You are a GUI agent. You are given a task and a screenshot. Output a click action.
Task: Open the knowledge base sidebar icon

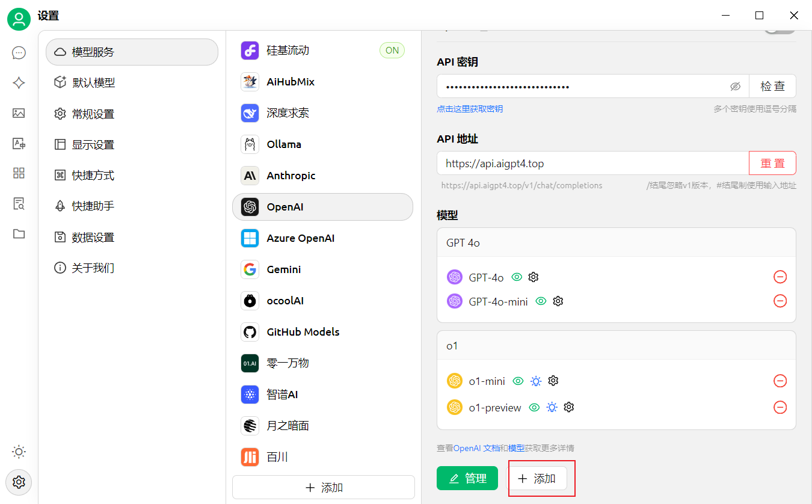click(x=19, y=203)
